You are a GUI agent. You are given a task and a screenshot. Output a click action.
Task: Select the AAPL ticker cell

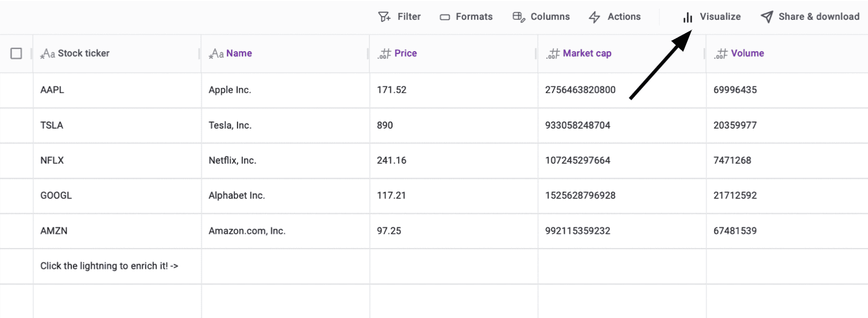pyautogui.click(x=117, y=90)
